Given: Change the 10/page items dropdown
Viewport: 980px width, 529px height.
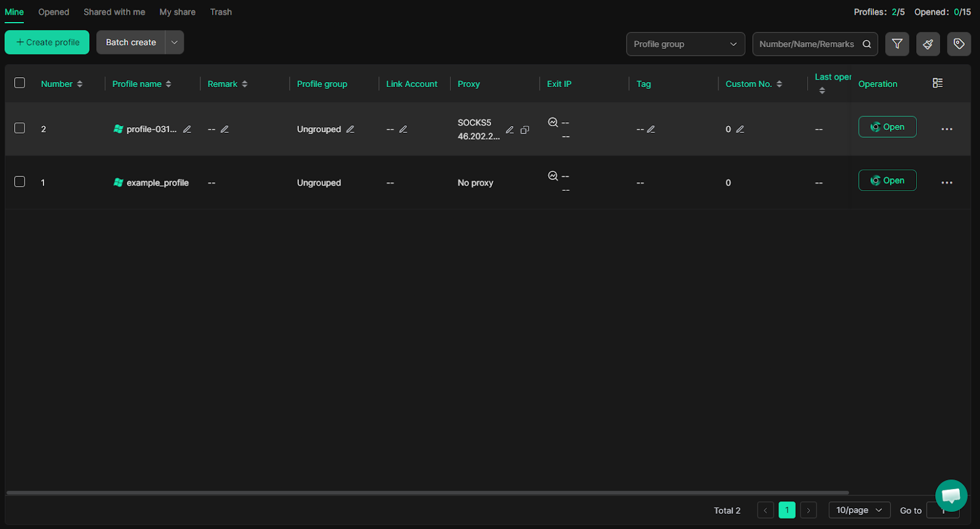Looking at the screenshot, I should 859,510.
